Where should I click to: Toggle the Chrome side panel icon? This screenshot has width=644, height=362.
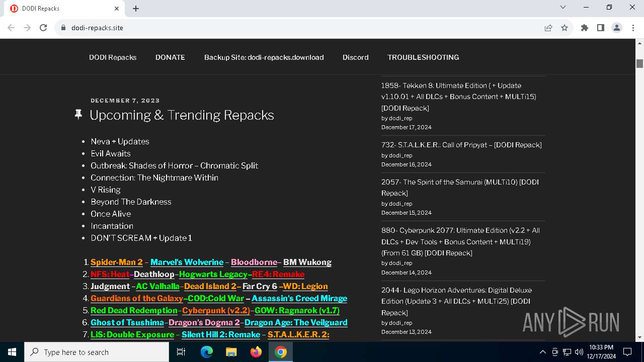click(601, 28)
